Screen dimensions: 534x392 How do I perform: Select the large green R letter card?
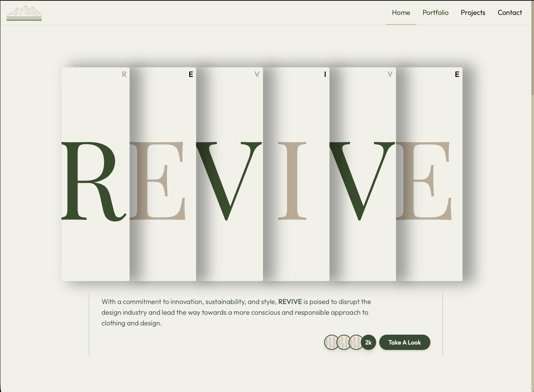(x=93, y=181)
